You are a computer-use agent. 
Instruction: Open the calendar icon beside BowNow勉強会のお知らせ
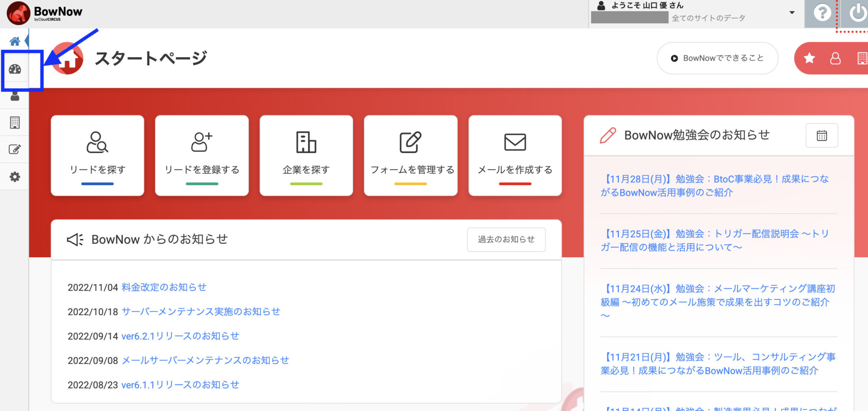[x=822, y=136]
